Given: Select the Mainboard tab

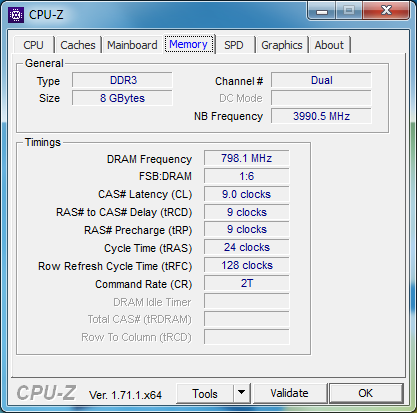Looking at the screenshot, I should click(x=132, y=45).
